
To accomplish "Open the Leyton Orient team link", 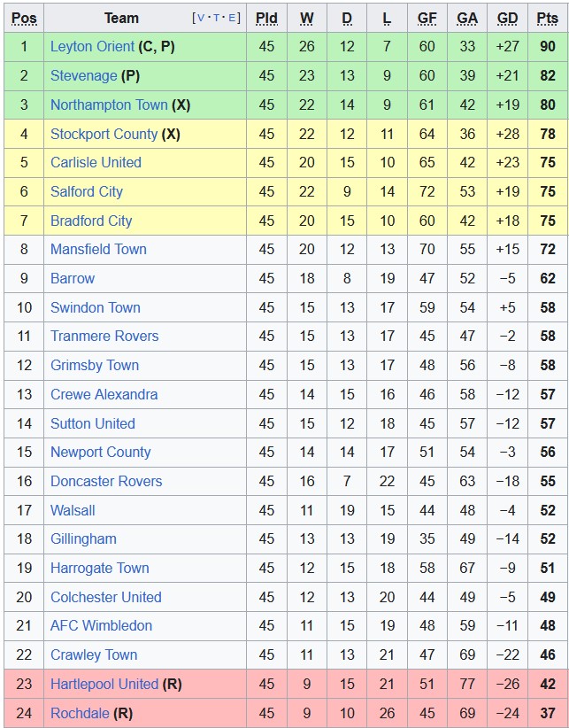I will pos(92,47).
